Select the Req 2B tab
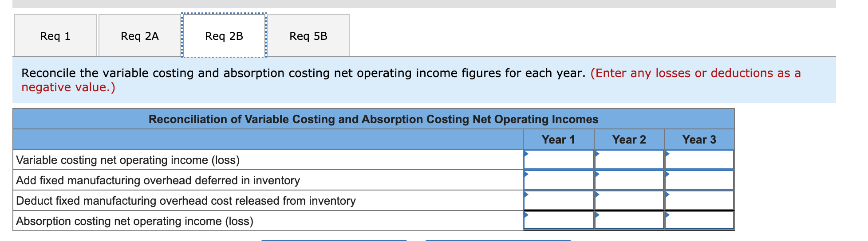The image size is (868, 241). point(224,35)
